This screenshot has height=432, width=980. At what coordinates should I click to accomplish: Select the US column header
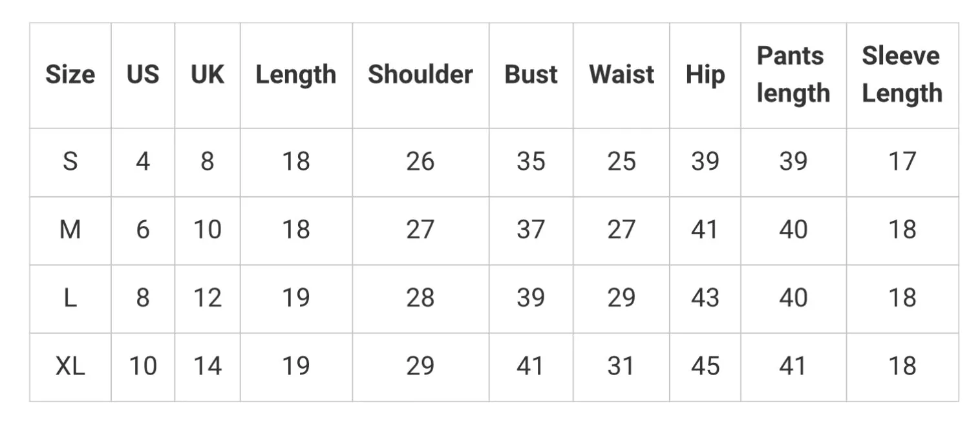[143, 75]
